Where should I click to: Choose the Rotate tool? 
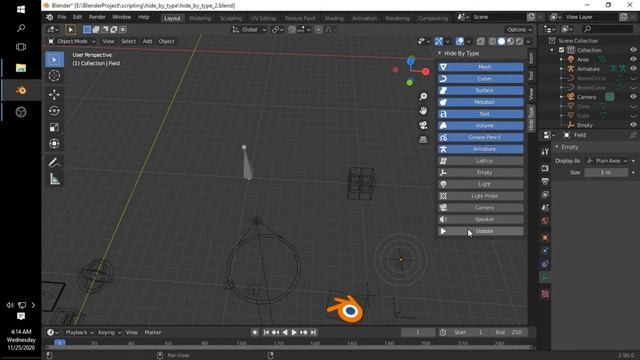tap(54, 111)
